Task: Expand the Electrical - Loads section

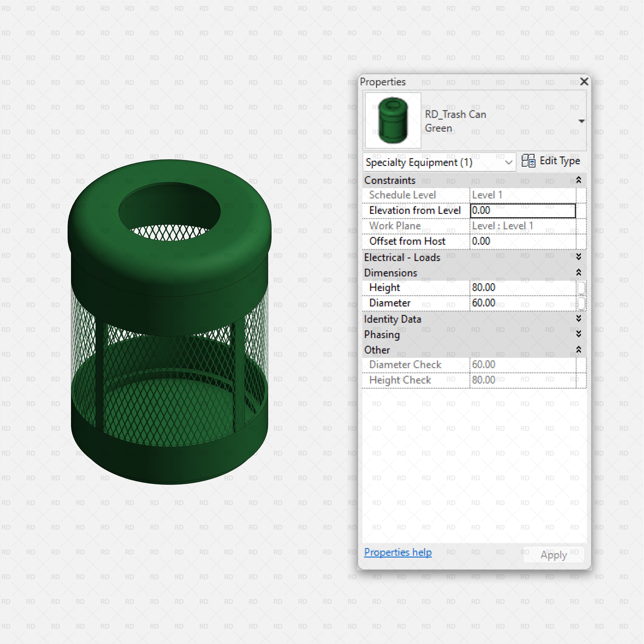Action: click(579, 257)
